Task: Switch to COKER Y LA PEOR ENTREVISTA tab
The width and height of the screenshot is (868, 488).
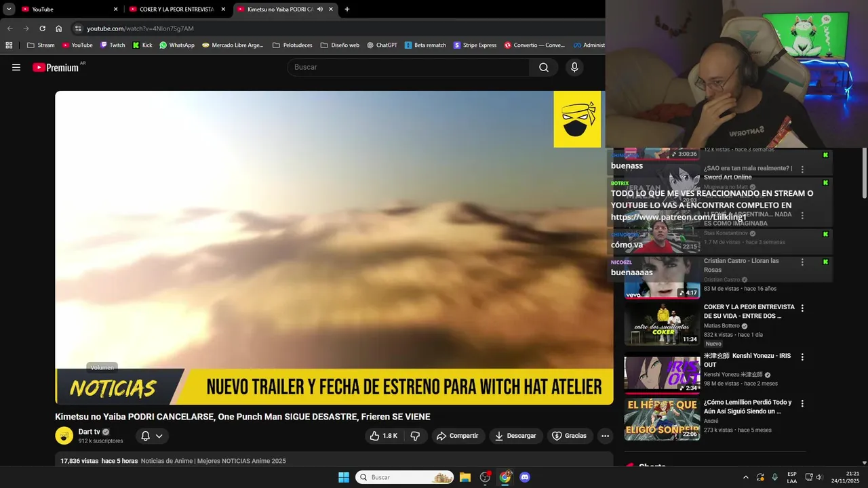Action: [177, 9]
